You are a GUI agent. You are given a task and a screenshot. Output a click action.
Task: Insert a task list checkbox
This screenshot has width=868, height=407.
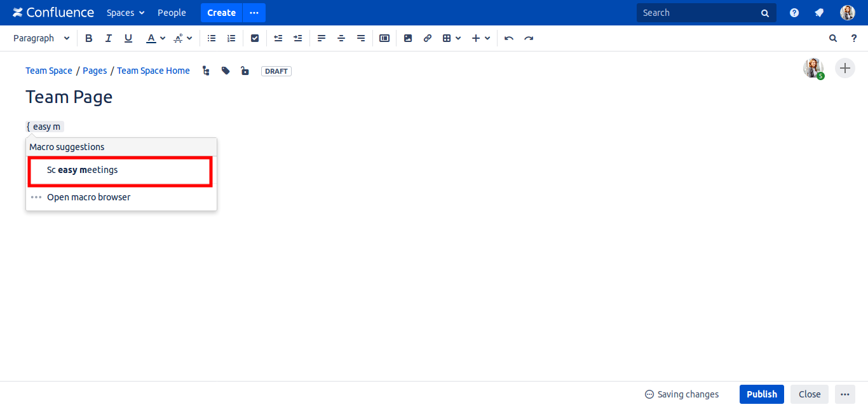coord(255,38)
